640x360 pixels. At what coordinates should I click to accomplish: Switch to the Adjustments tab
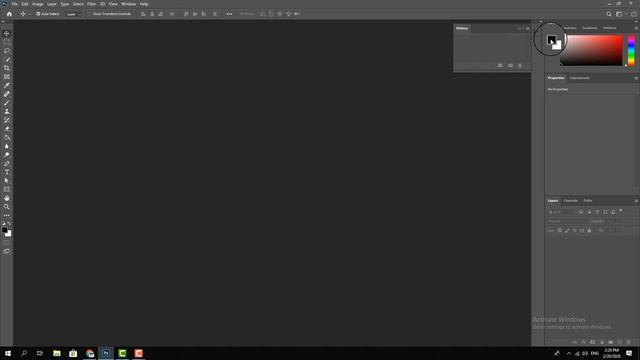click(580, 78)
